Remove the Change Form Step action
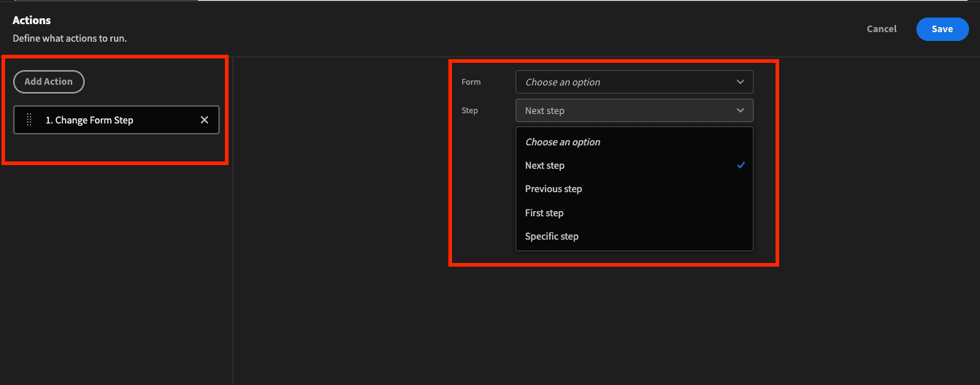 click(204, 120)
